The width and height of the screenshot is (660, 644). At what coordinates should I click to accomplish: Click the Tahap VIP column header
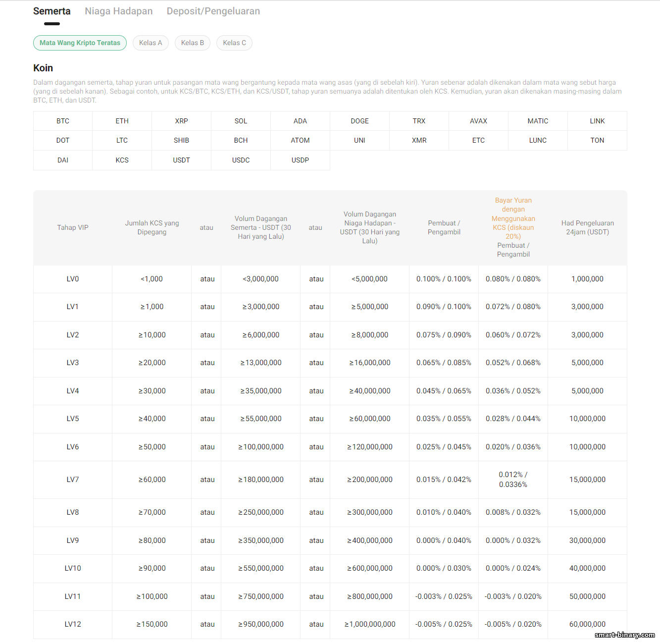(x=73, y=228)
